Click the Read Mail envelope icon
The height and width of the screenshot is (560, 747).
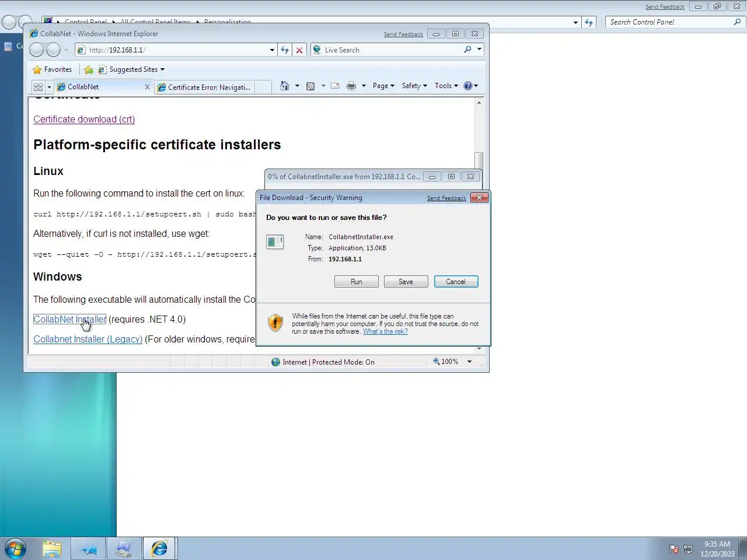(335, 86)
